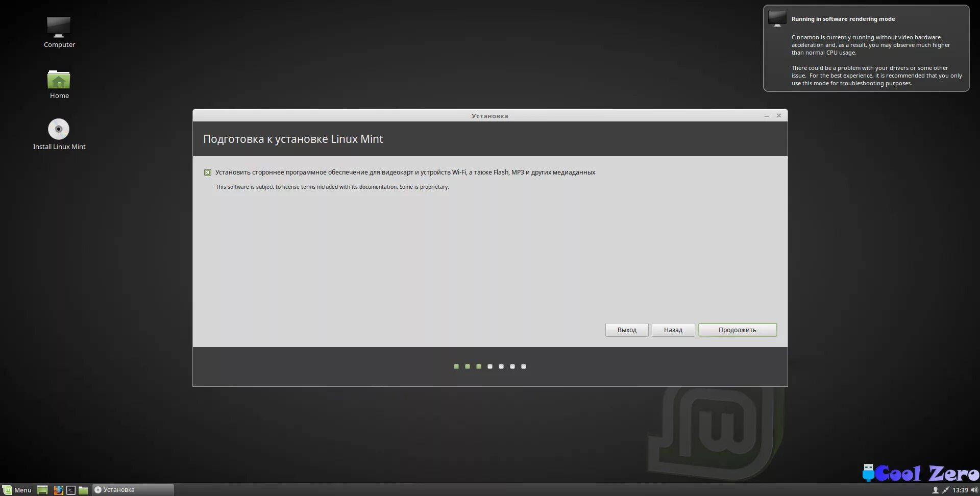Click the Продолжить button

click(738, 330)
